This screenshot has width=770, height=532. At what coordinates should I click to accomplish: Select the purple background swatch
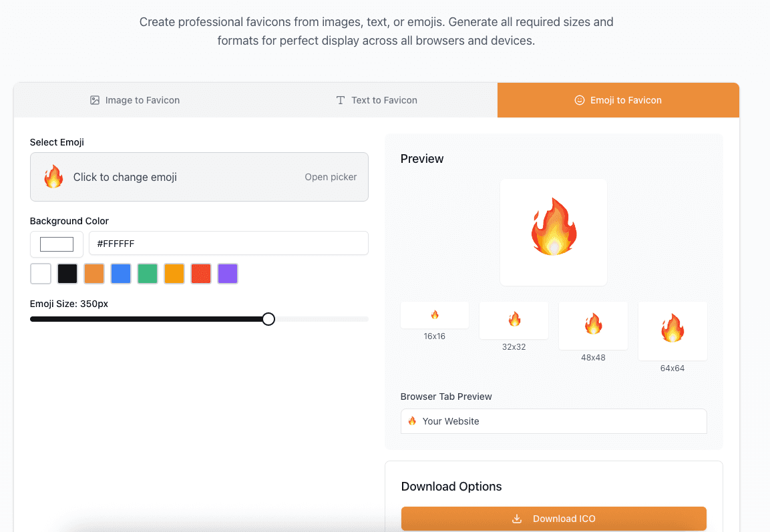[x=228, y=274]
